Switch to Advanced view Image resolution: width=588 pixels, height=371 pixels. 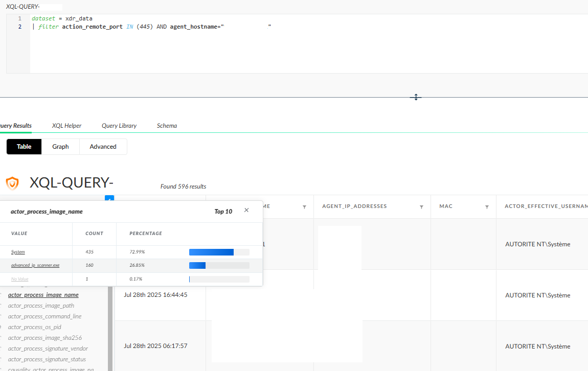coord(103,147)
